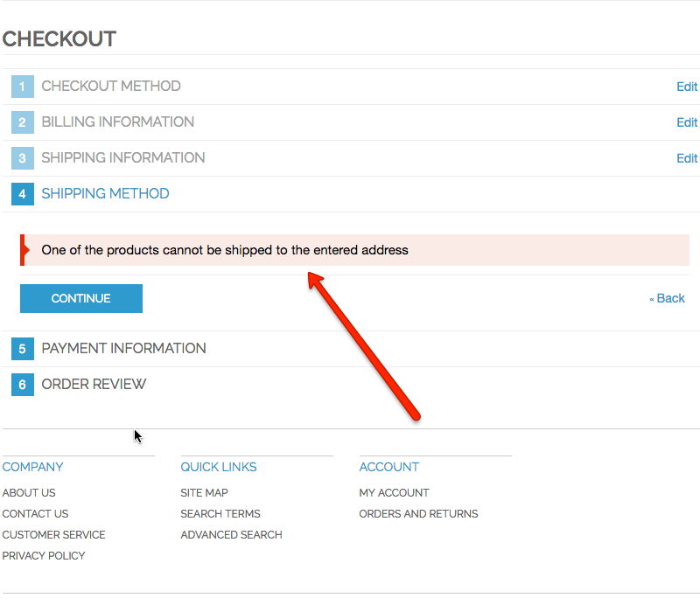Open Advanced Search from Quick Links
The height and width of the screenshot is (612, 700).
point(231,535)
